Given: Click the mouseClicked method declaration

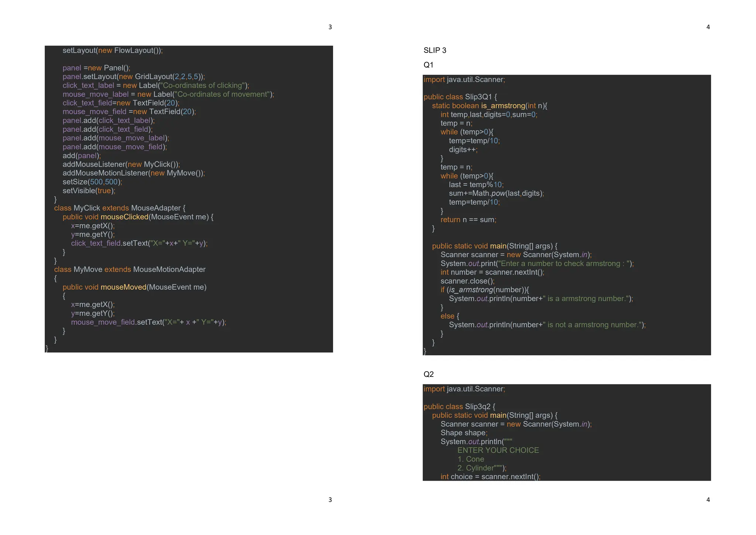Looking at the screenshot, I should click(x=138, y=217).
